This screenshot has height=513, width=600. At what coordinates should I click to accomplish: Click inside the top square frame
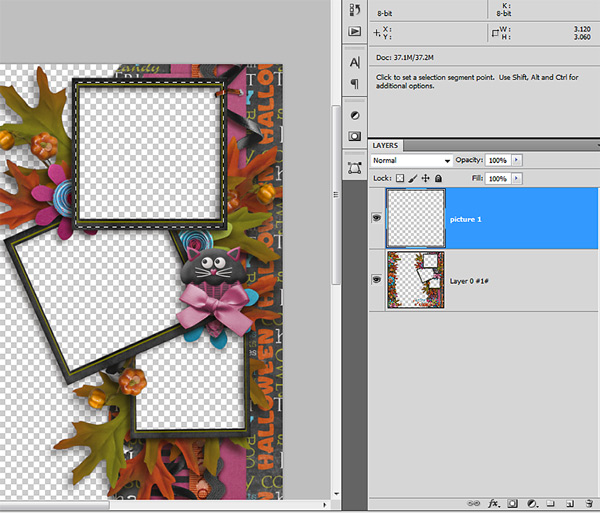pos(149,153)
